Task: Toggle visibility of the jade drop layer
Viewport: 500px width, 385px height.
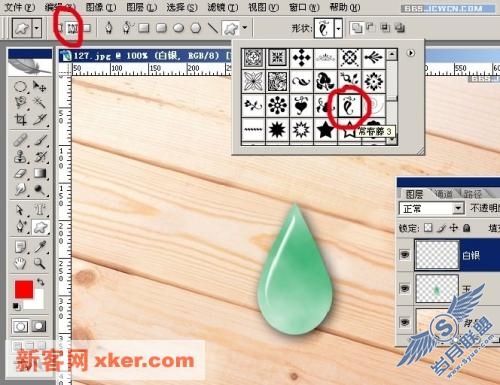Action: pyautogui.click(x=404, y=288)
